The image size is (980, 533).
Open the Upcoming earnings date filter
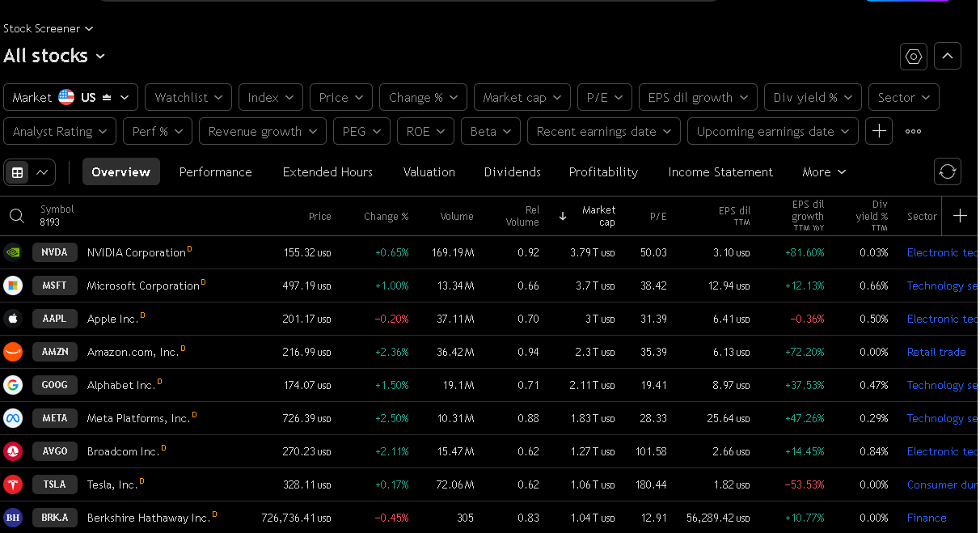(x=773, y=131)
